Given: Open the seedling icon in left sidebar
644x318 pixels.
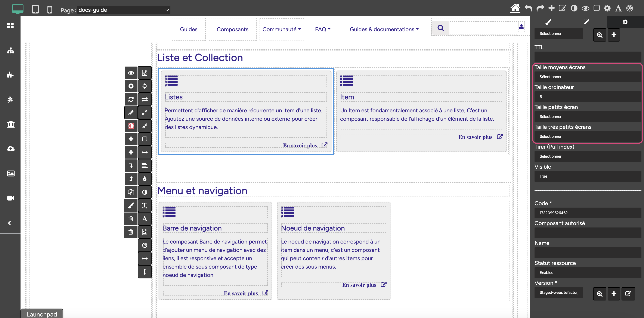Looking at the screenshot, I should pos(10,99).
